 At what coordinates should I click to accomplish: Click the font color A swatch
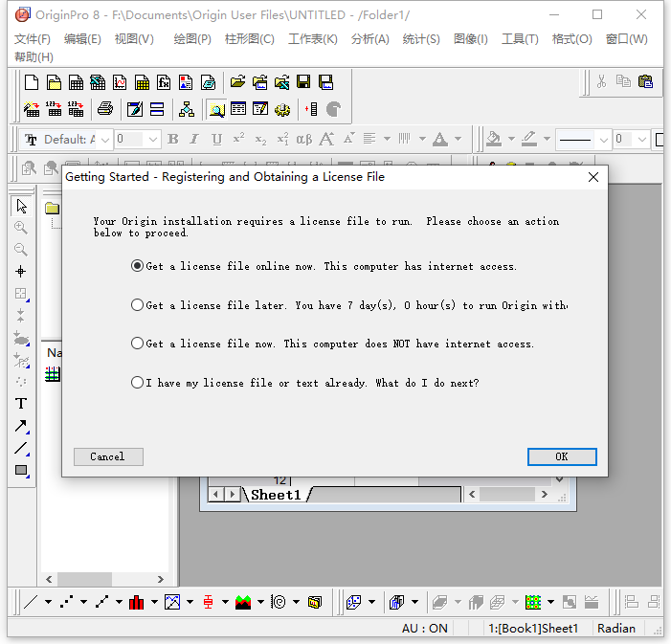pos(440,139)
